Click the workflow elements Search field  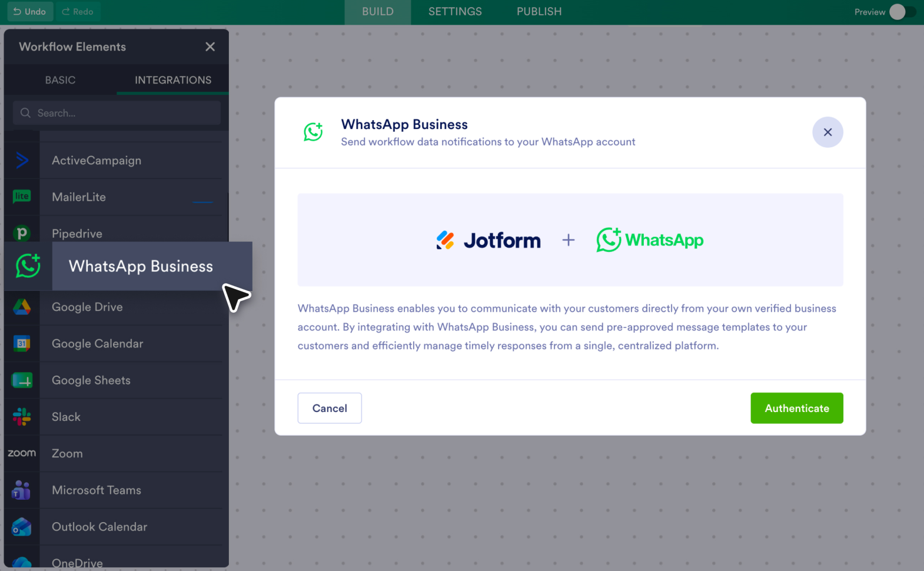117,112
